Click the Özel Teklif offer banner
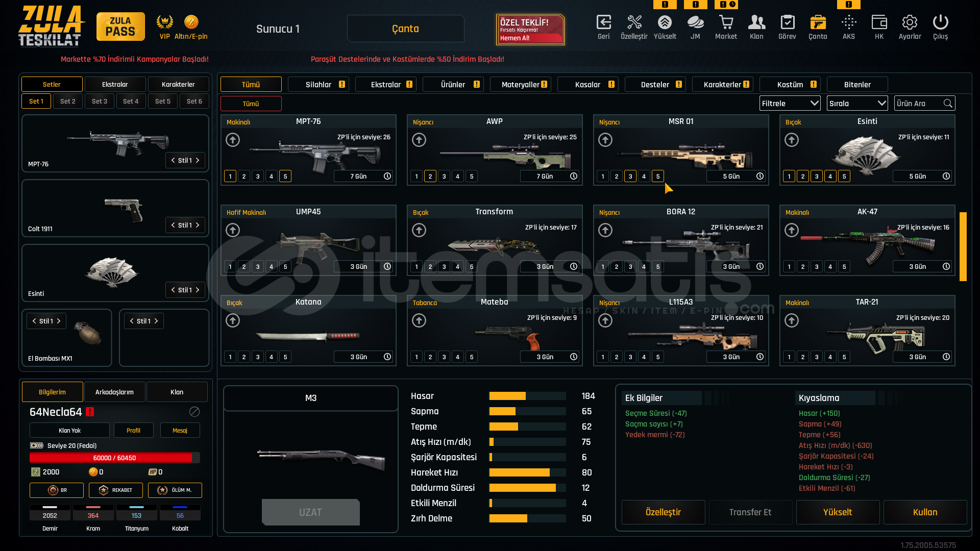Viewport: 980px width, 551px height. [x=530, y=29]
